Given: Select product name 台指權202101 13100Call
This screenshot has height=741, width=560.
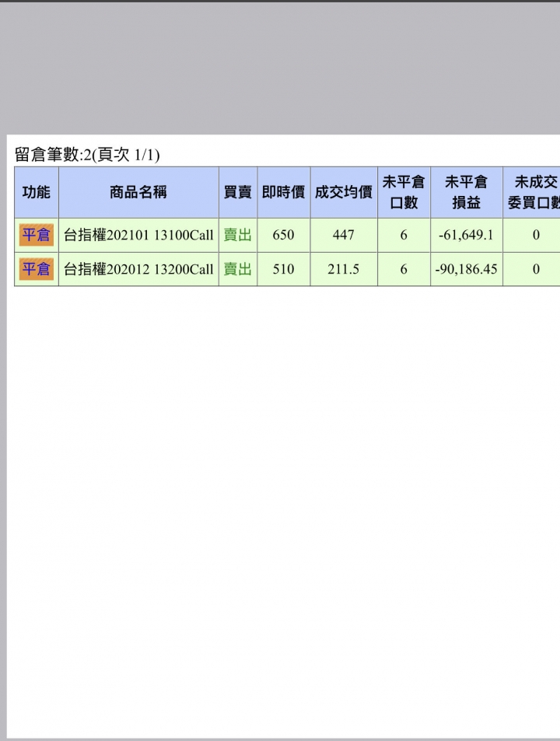Looking at the screenshot, I should 138,235.
